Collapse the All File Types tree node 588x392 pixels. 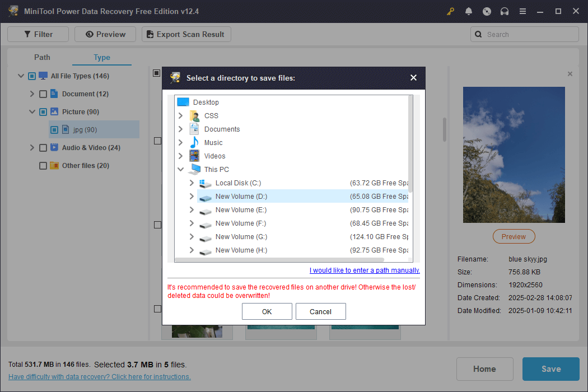click(x=21, y=76)
